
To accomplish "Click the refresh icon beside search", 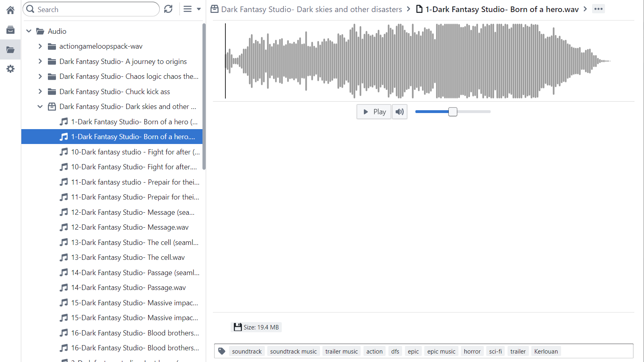I will (168, 9).
